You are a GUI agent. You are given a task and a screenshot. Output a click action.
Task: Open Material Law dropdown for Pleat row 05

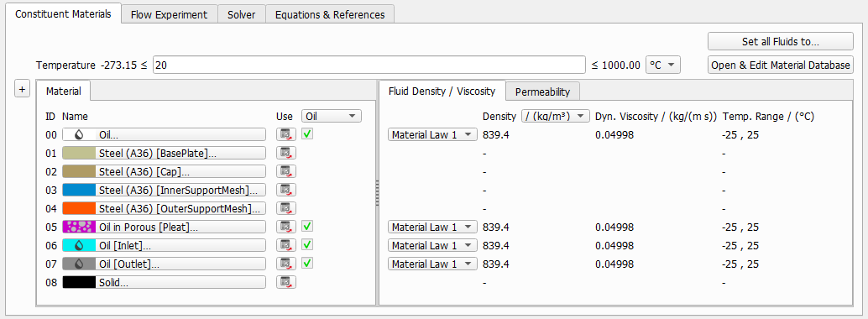click(x=432, y=227)
